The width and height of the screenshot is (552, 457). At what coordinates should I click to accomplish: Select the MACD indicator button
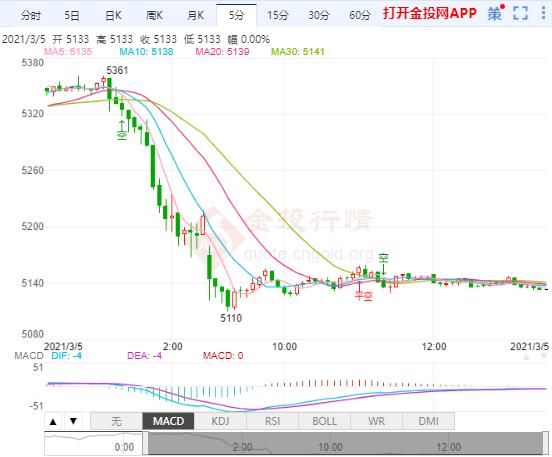[168, 421]
